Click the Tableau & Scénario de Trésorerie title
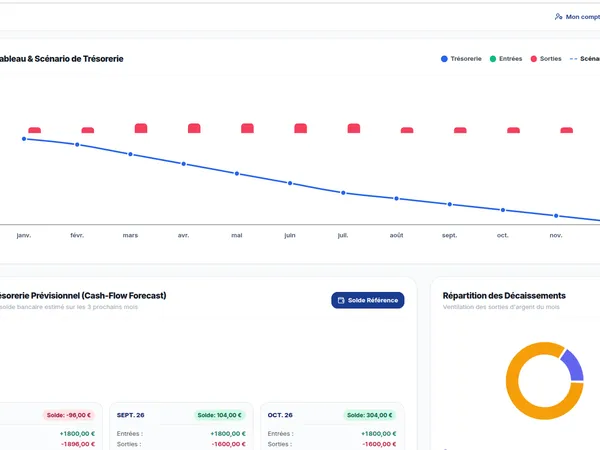Viewport: 600px width, 450px height. point(62,59)
